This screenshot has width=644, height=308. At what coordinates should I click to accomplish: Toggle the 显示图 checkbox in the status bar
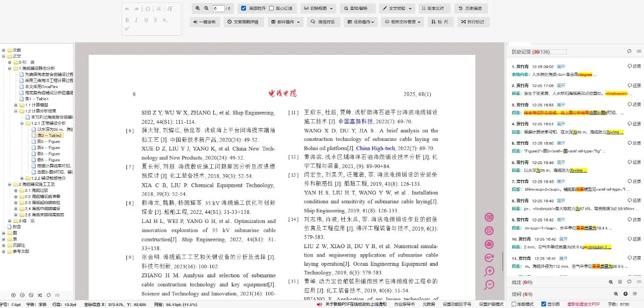pos(543,304)
